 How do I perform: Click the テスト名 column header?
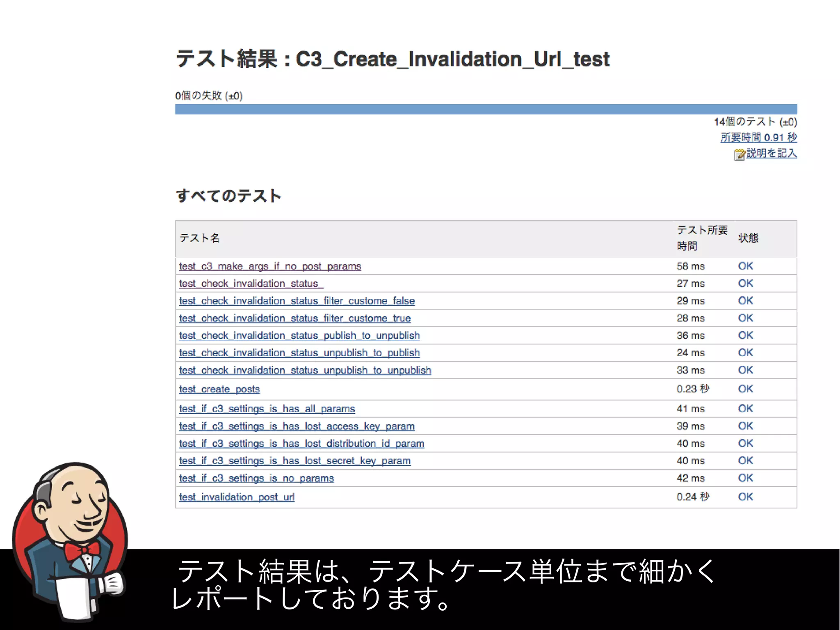199,238
